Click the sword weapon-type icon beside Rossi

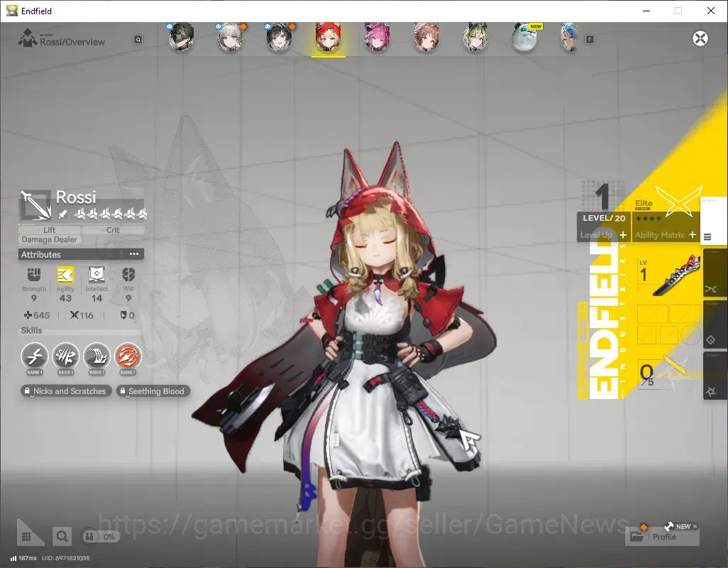pos(35,204)
